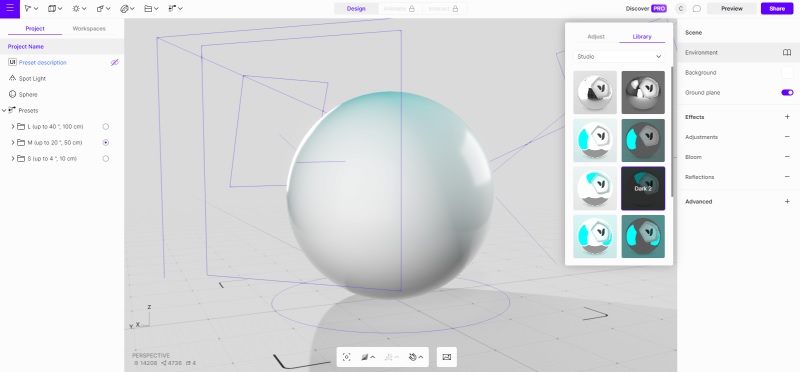Remove Reflections effect with minus icon
Screen dimensions: 800x372
(x=787, y=177)
